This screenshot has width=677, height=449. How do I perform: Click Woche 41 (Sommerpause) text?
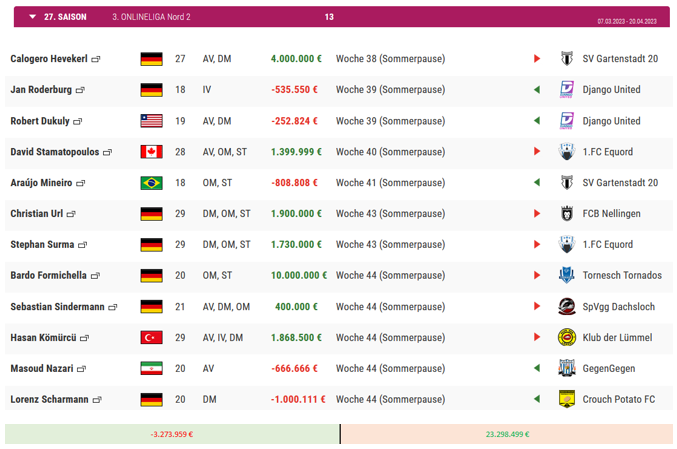coord(390,183)
